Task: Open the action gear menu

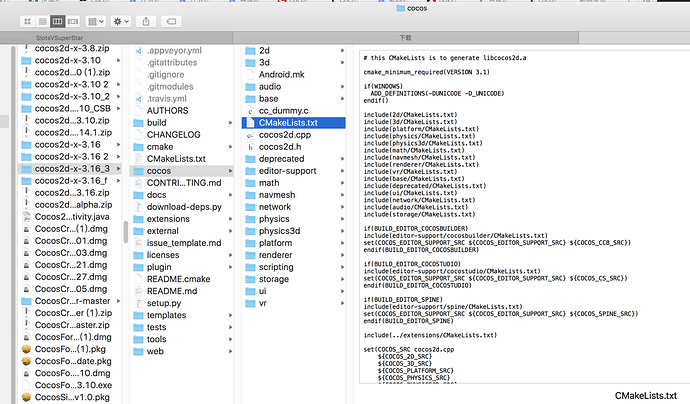Action: [x=121, y=21]
